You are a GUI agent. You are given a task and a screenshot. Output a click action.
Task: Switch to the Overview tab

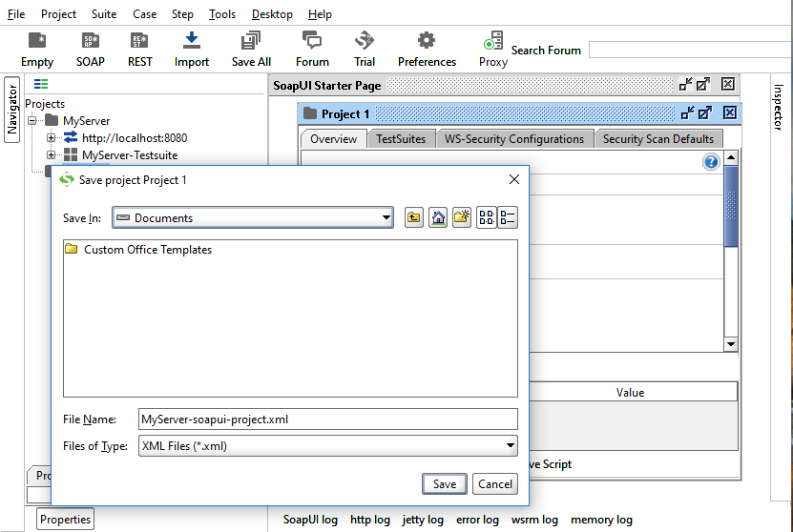point(334,139)
